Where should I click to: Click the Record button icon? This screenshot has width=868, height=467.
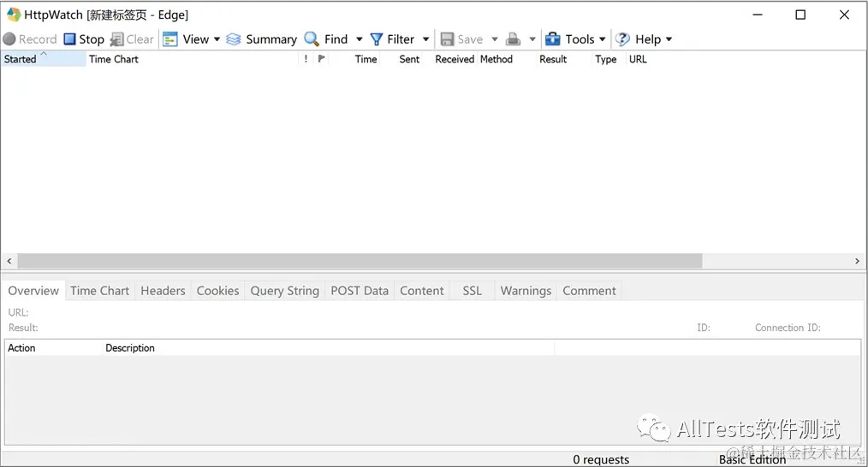9,39
